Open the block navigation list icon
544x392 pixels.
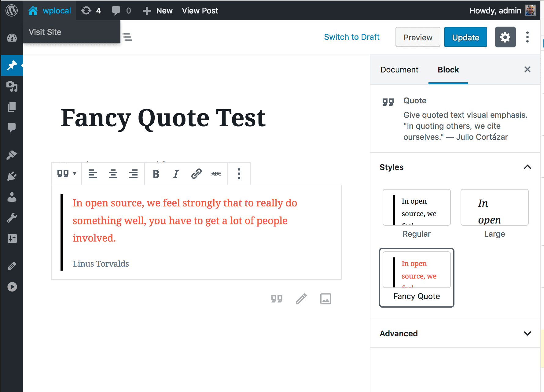(127, 37)
